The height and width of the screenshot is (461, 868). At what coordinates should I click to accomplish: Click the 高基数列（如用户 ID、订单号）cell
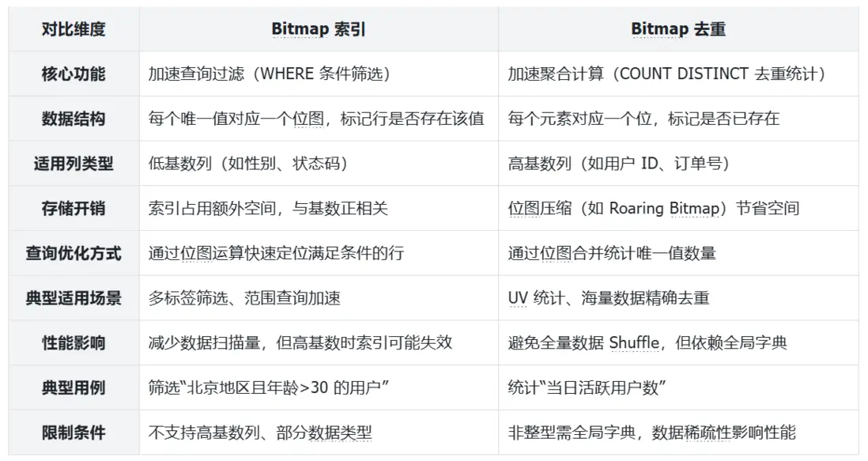[x=618, y=164]
